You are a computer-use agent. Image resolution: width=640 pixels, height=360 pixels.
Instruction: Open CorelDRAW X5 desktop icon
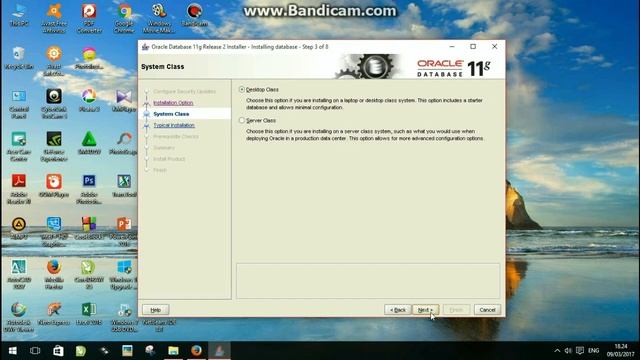pyautogui.click(x=89, y=275)
